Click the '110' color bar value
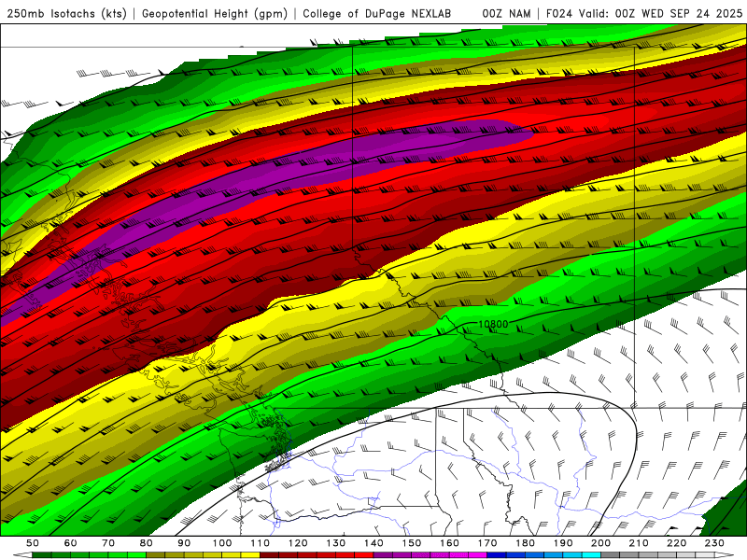 coord(260,543)
